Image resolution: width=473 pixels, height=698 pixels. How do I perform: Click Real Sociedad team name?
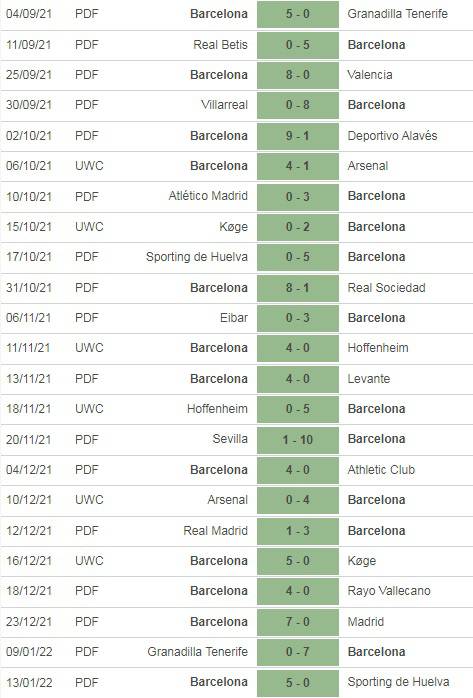pyautogui.click(x=386, y=288)
